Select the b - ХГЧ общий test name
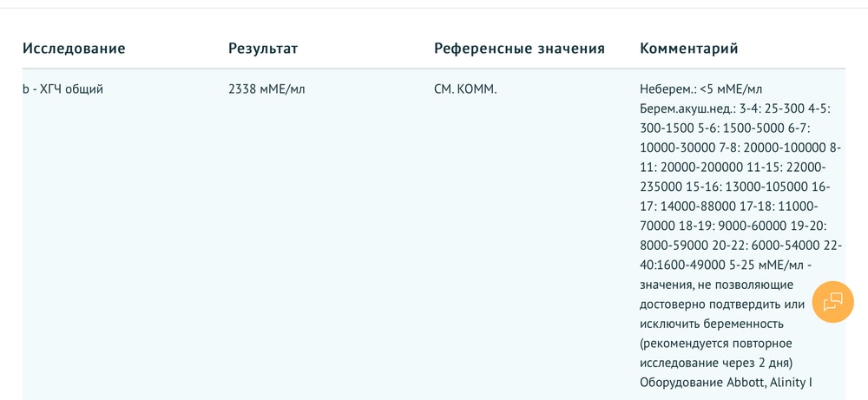 pyautogui.click(x=62, y=89)
